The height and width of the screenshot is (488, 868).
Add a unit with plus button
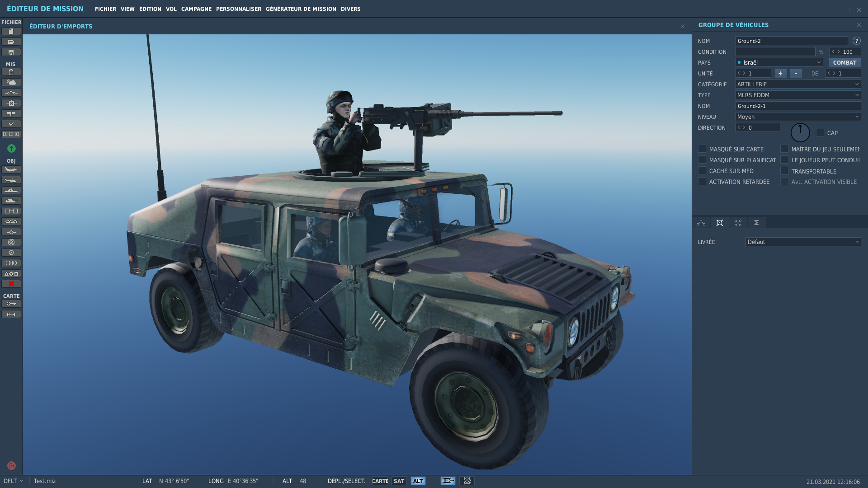(780, 73)
